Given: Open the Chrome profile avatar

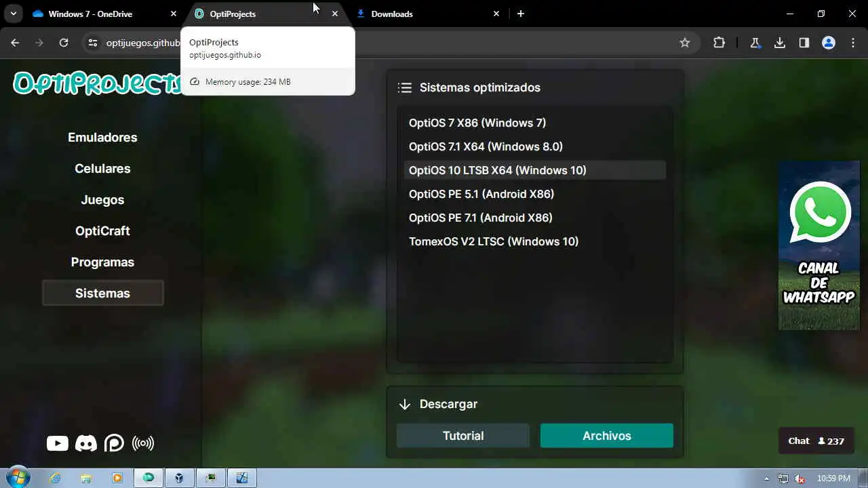Looking at the screenshot, I should point(829,43).
